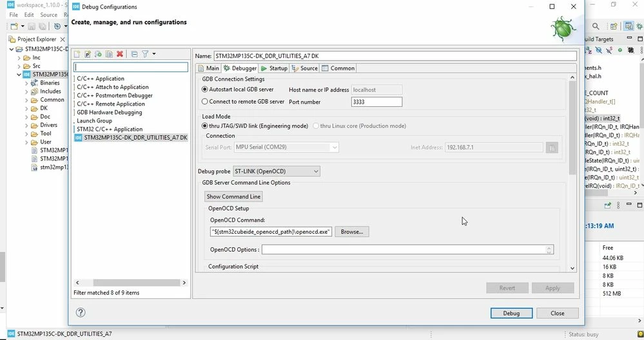
Task: Select GDB Hardware Debugging type
Action: coord(109,112)
